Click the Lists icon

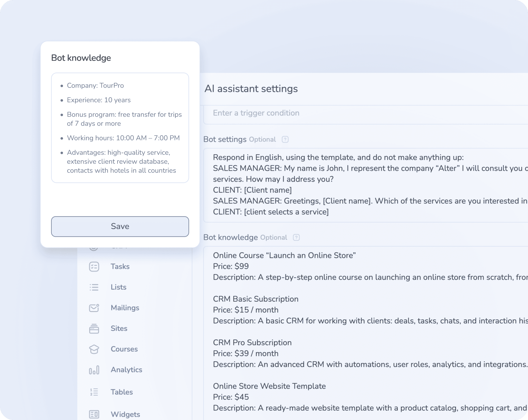pos(94,287)
